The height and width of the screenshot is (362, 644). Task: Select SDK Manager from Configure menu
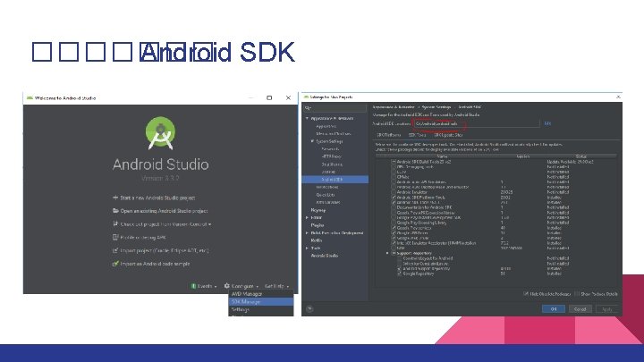click(x=261, y=302)
